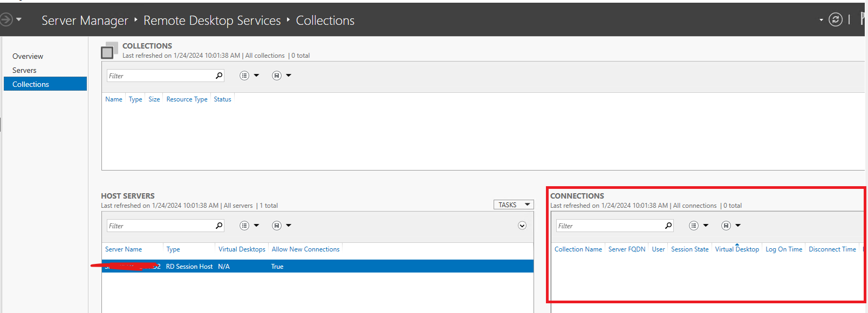The height and width of the screenshot is (313, 868).
Task: Sort Connections by User column
Action: (x=658, y=249)
